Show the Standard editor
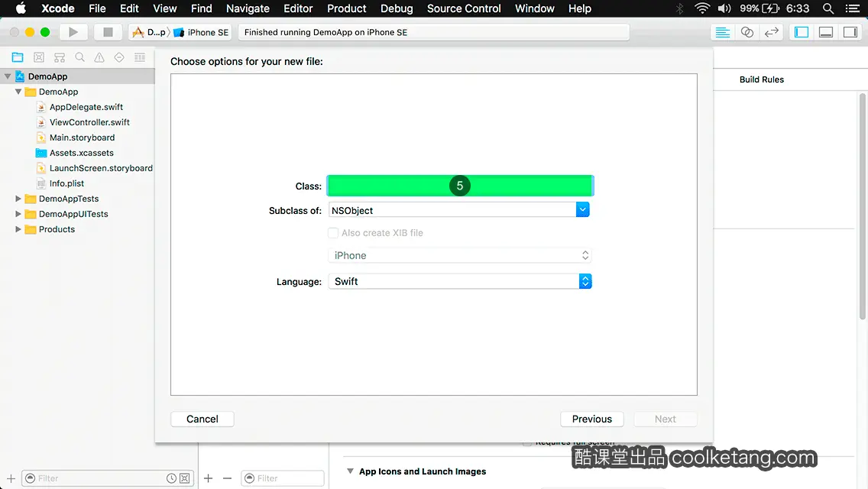Screen dimensions: 868x489 pyautogui.click(x=722, y=32)
